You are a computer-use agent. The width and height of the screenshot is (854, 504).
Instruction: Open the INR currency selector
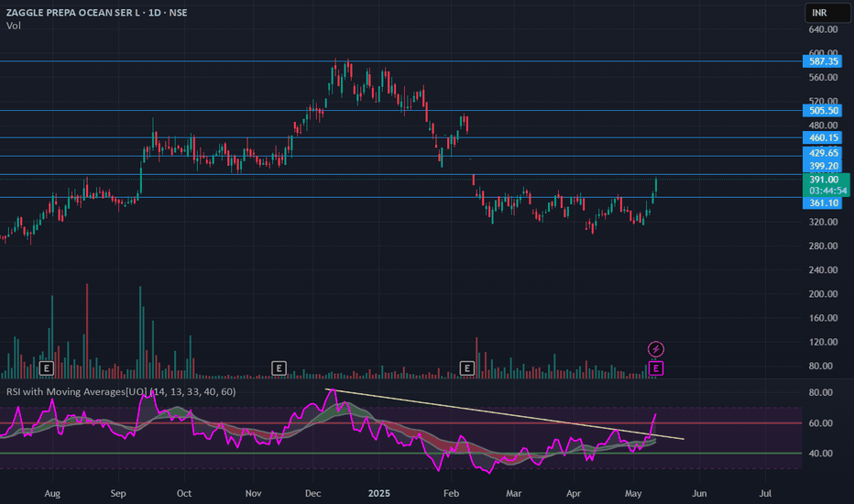pyautogui.click(x=827, y=13)
